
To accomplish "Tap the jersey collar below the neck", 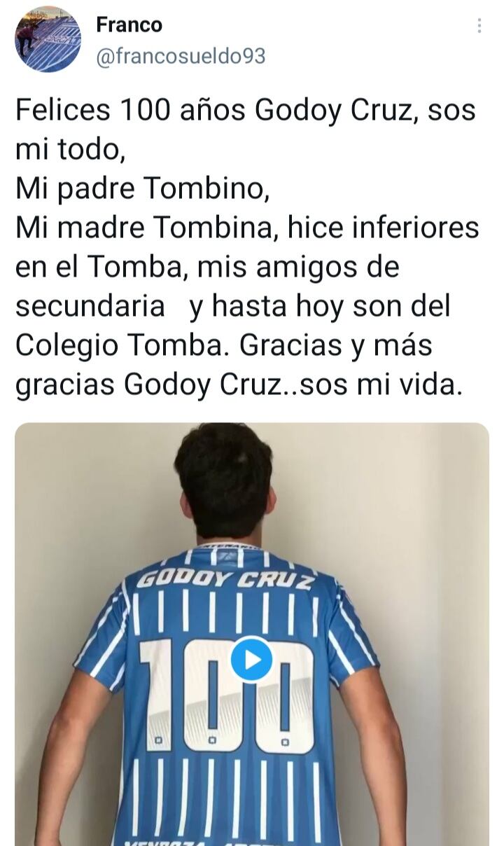I will pyautogui.click(x=225, y=547).
